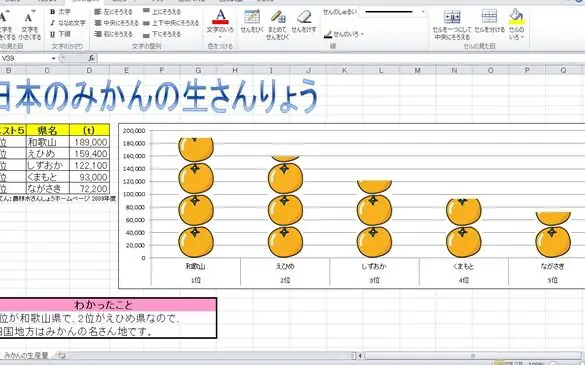Click the 200,000 value on chart axis
The image size is (585, 365).
coord(134,131)
